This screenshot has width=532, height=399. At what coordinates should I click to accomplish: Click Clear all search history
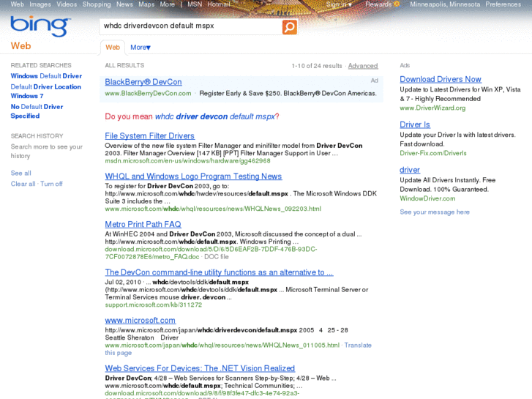click(23, 184)
